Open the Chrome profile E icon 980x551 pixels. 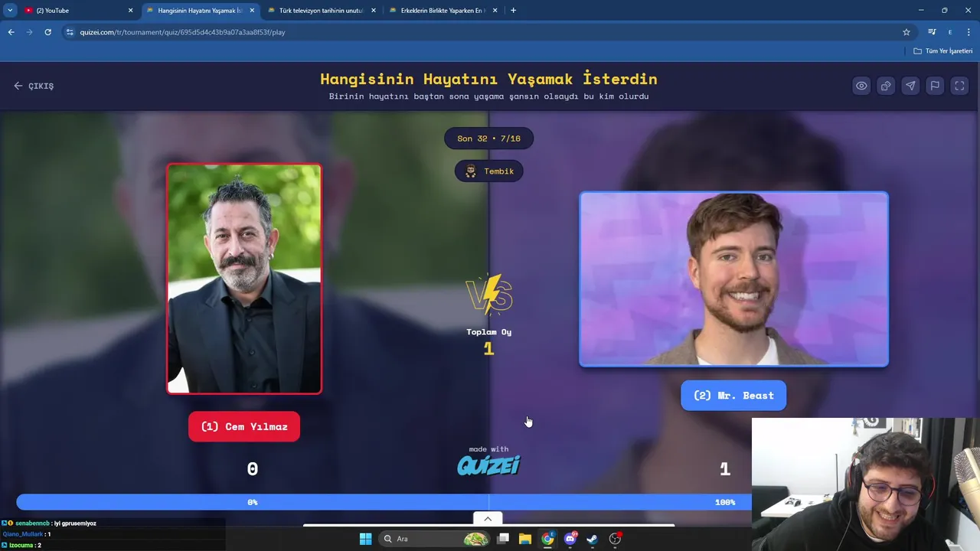pyautogui.click(x=950, y=32)
